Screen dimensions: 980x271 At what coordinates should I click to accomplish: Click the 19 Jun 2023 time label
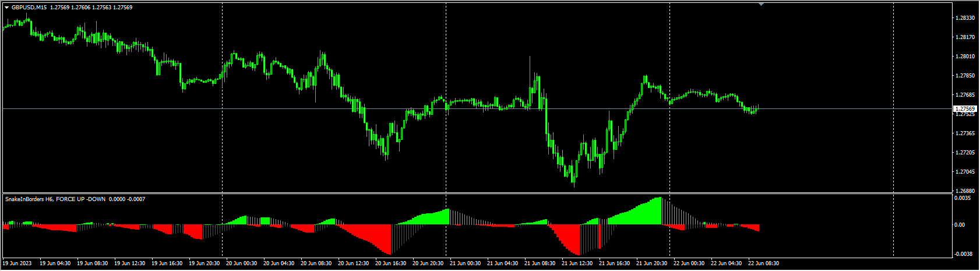17,263
